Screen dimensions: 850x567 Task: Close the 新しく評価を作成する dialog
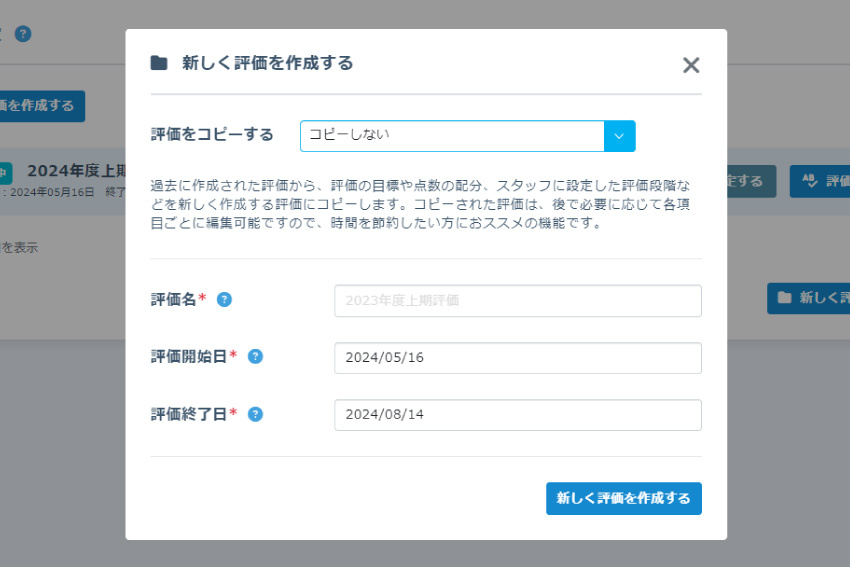[x=691, y=65]
